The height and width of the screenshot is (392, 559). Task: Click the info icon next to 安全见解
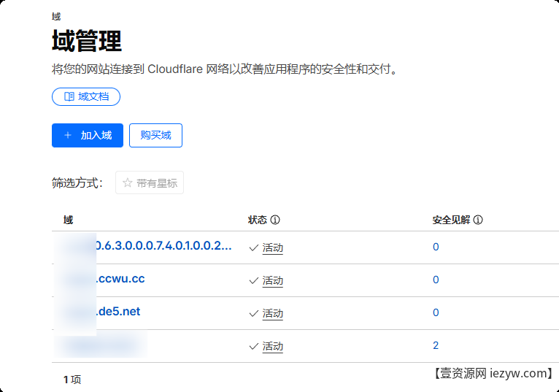click(478, 220)
